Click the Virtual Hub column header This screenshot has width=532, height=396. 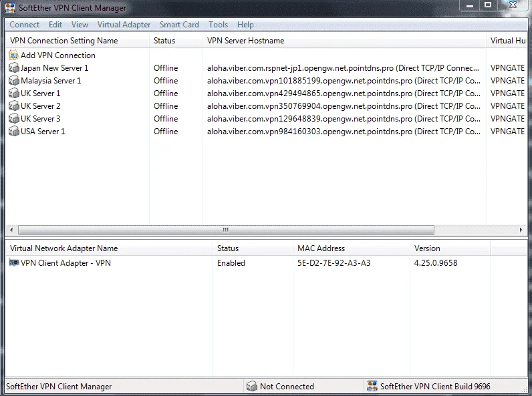click(x=507, y=41)
